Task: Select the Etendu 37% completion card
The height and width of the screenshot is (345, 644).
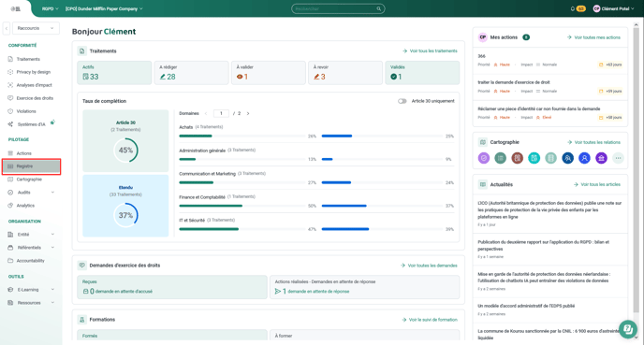Action: [125, 206]
